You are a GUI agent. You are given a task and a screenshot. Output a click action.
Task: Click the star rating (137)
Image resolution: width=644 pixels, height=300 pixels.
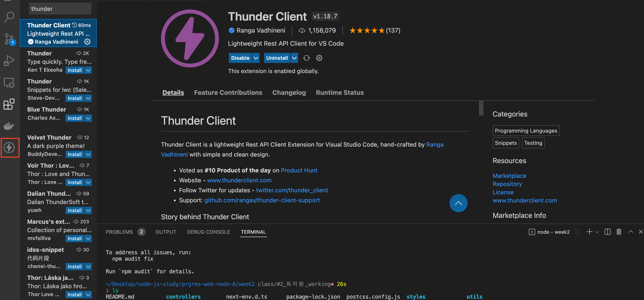coord(375,31)
